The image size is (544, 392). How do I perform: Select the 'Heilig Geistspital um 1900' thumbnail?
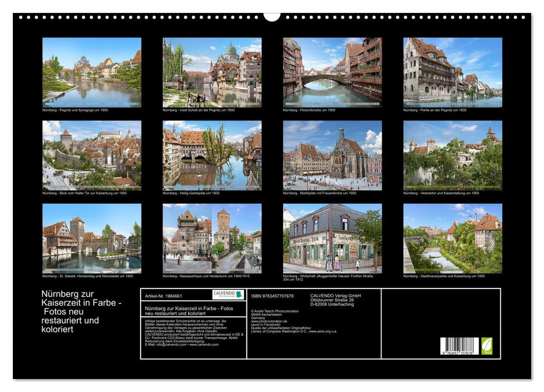pos(211,157)
